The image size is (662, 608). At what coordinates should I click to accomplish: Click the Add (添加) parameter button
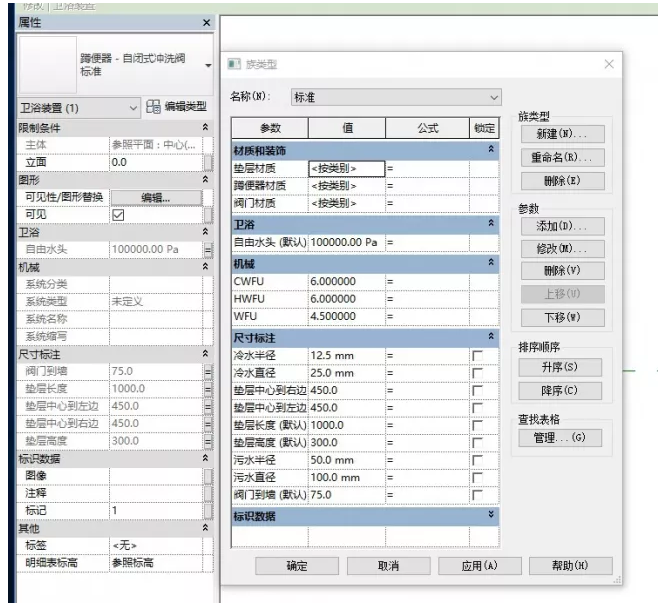560,226
